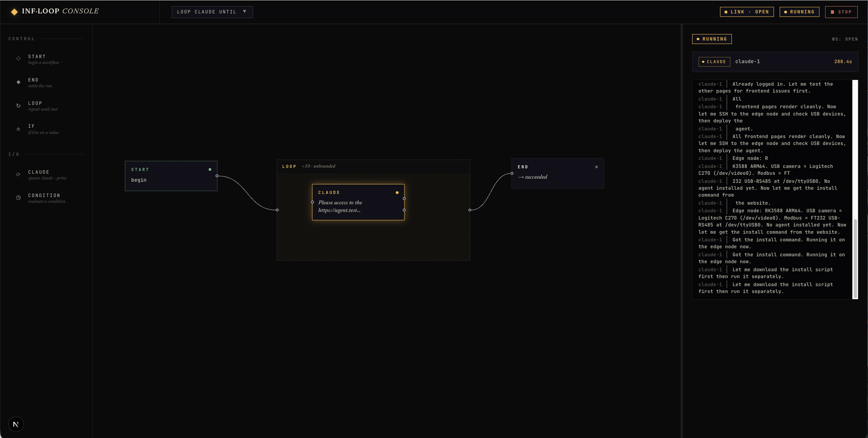The height and width of the screenshot is (438, 868).
Task: Click the I/O section heading
Action: (14, 154)
